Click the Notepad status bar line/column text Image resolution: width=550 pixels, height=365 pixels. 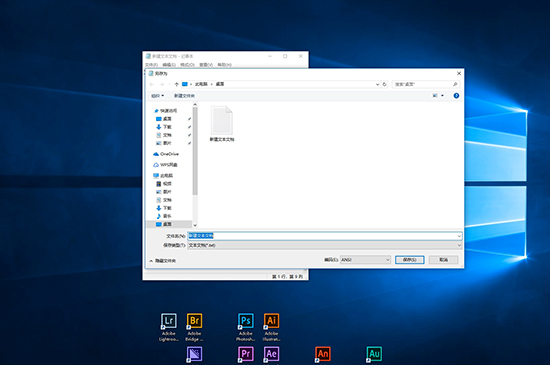pos(287,277)
